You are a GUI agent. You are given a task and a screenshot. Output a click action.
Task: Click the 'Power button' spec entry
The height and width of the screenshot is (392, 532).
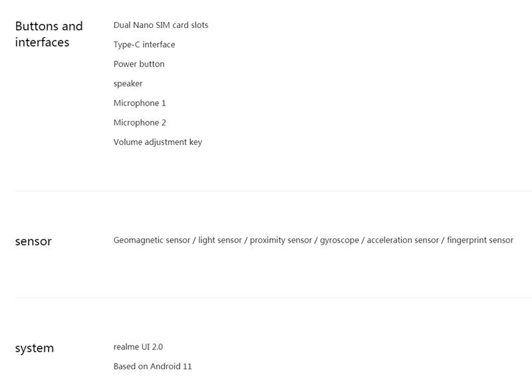coord(139,64)
